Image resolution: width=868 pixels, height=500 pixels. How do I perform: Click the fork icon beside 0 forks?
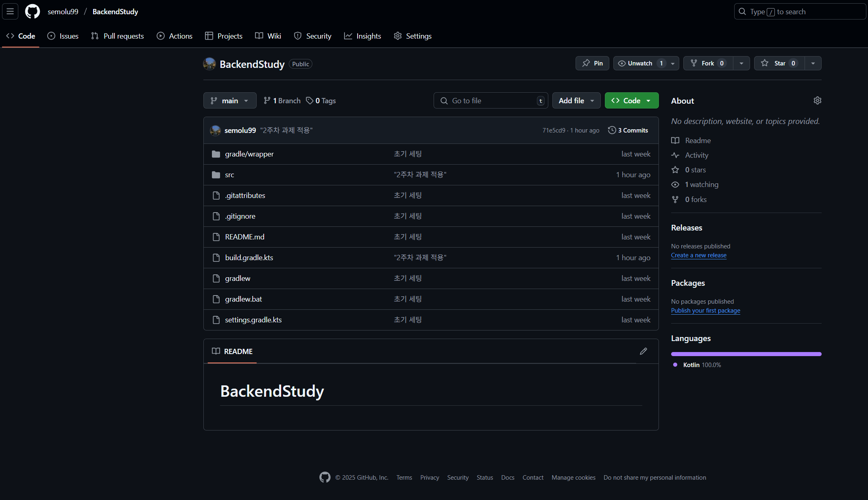point(675,200)
